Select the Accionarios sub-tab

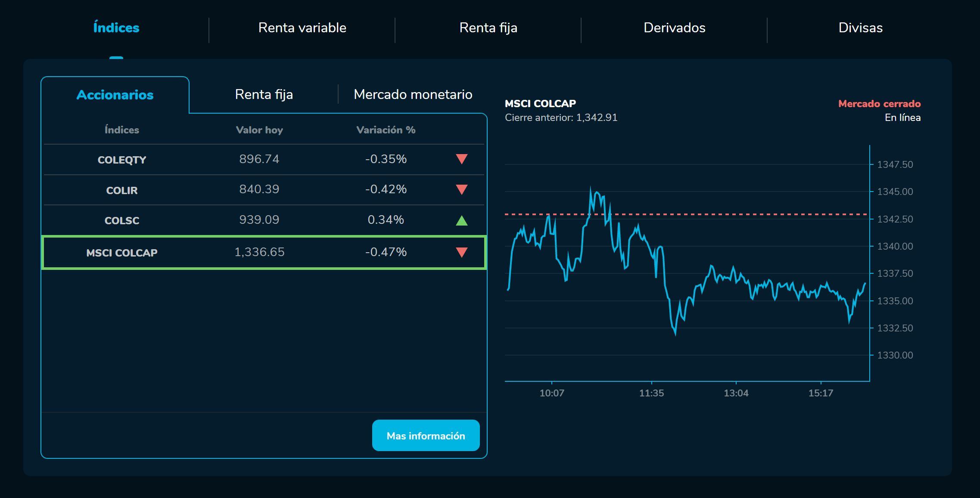click(x=115, y=95)
